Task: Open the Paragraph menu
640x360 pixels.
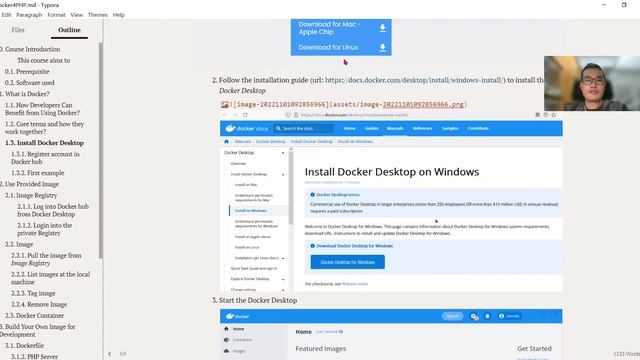Action: click(29, 15)
